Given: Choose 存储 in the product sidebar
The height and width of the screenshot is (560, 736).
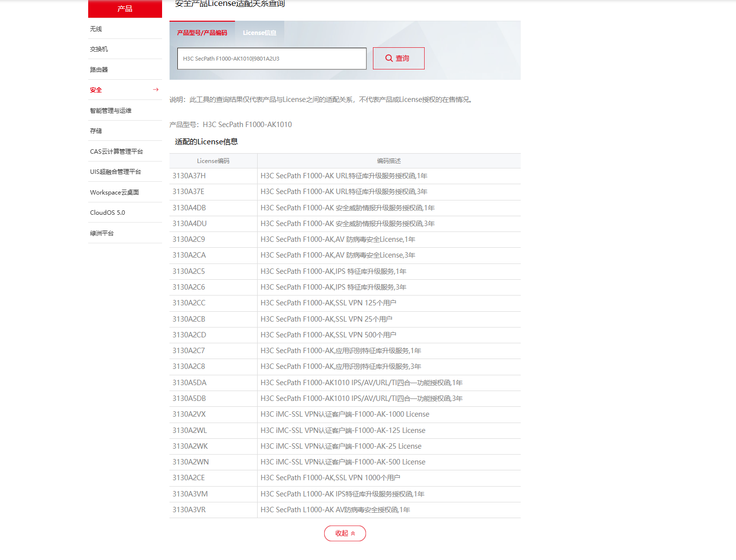Looking at the screenshot, I should click(96, 131).
